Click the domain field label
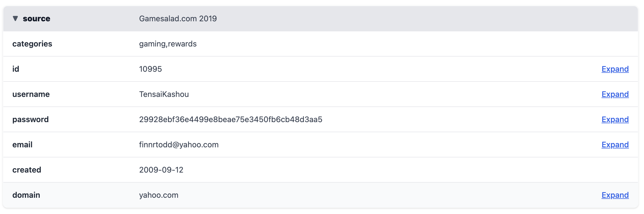Viewport: 644px width, 214px height. click(x=26, y=195)
